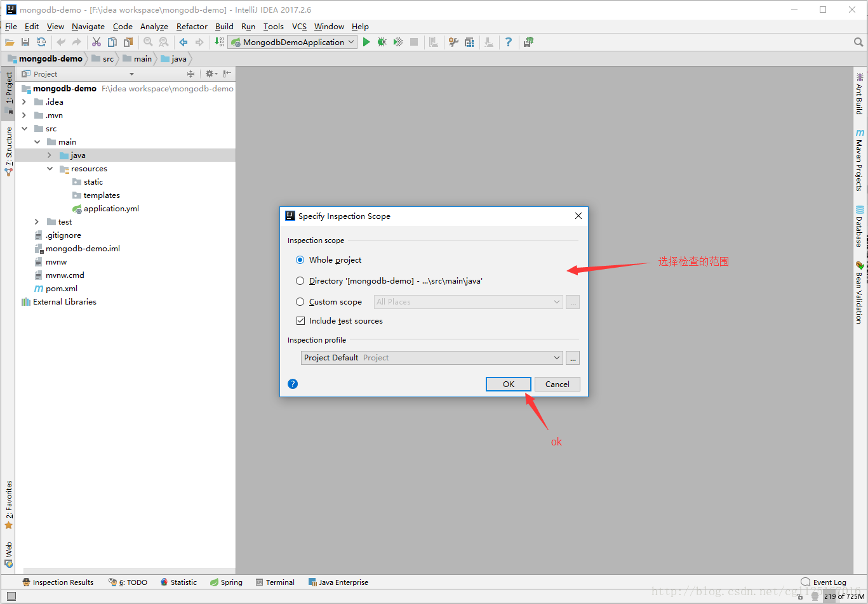Image resolution: width=868 pixels, height=604 pixels.
Task: Click the ellipsis button beside custom scope
Action: (573, 302)
